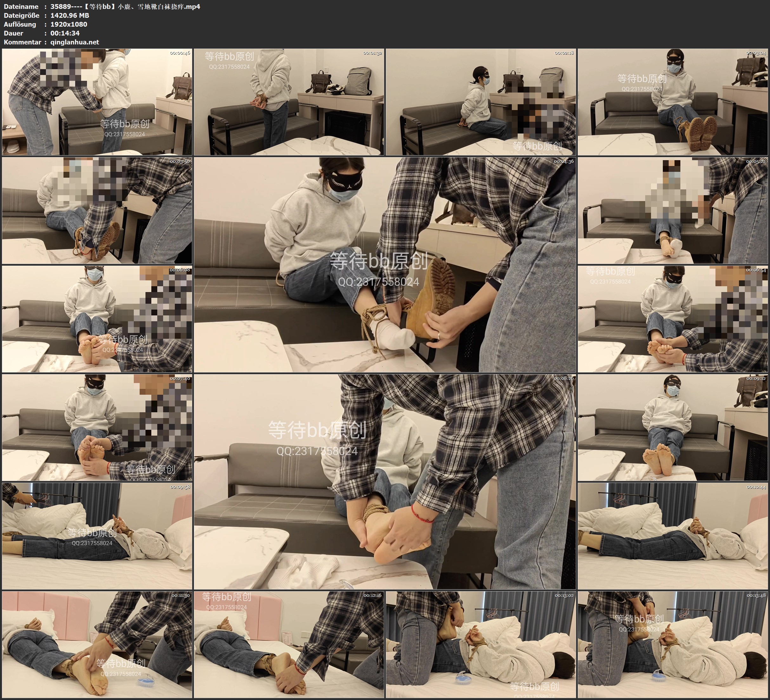Image resolution: width=770 pixels, height=700 pixels.
Task: Select the large frame at 00:08:26
Action: (385, 481)
